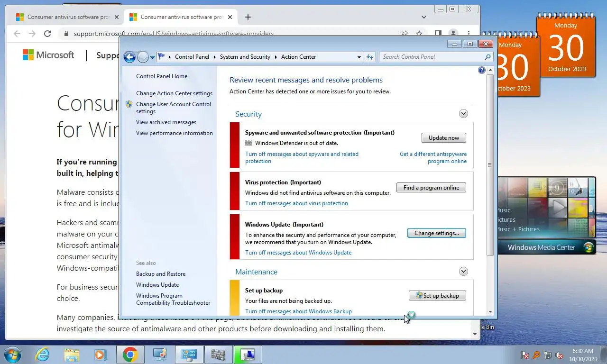Turn off messages about Windows Update
Viewport: 607px width, 364px height.
click(298, 253)
